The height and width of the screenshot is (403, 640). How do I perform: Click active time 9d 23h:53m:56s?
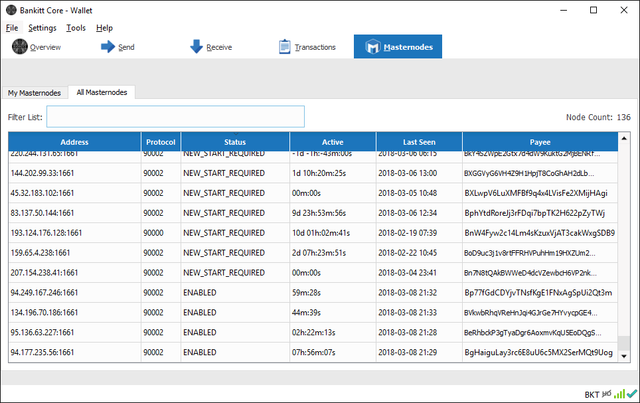(319, 213)
